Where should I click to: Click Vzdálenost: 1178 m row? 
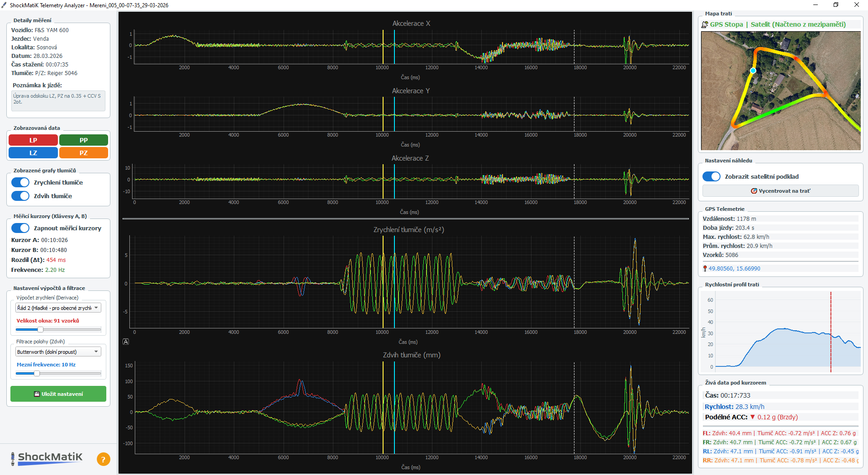pos(780,218)
